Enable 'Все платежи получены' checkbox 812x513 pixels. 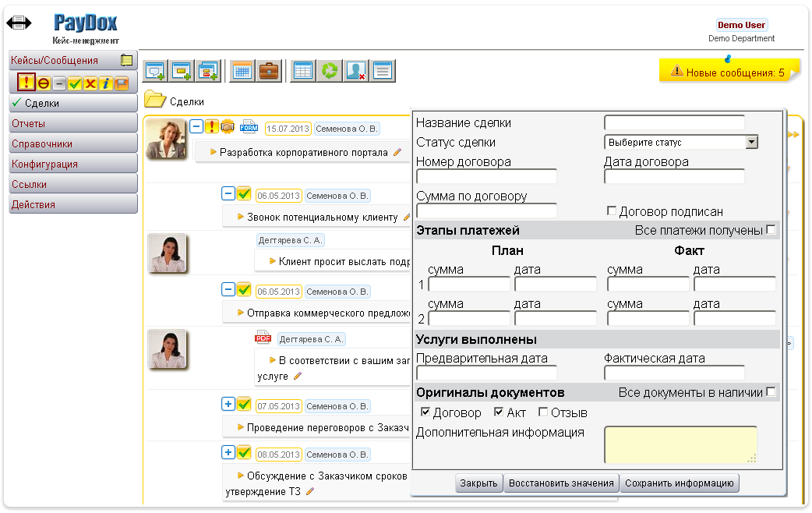771,230
